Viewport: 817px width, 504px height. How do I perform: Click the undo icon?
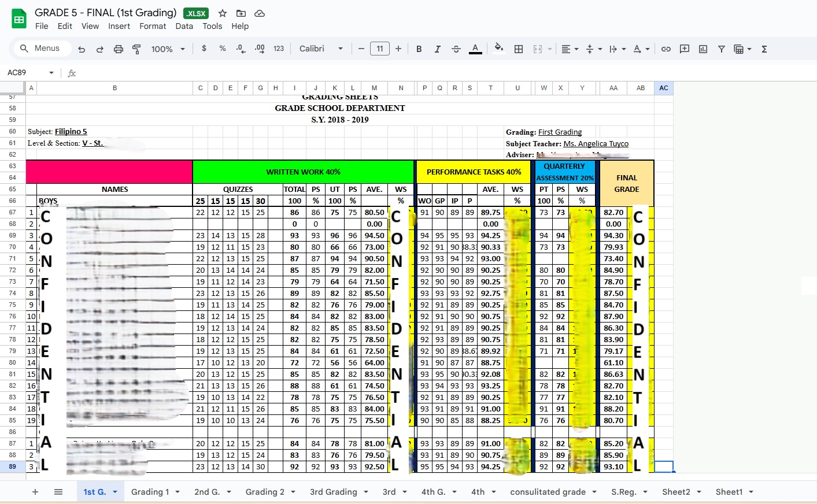pos(82,49)
